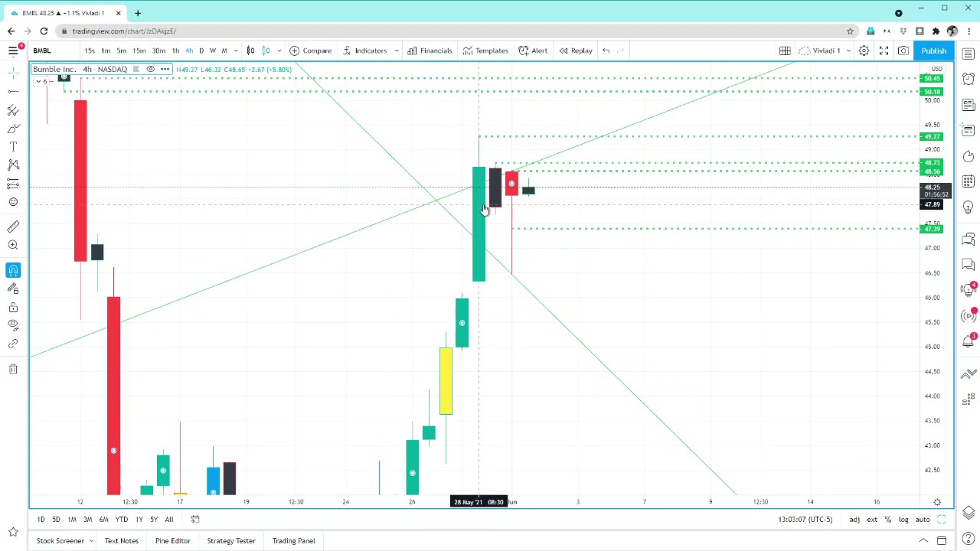This screenshot has height=551, width=980.
Task: Open the object tree link icon
Action: [x=13, y=344]
